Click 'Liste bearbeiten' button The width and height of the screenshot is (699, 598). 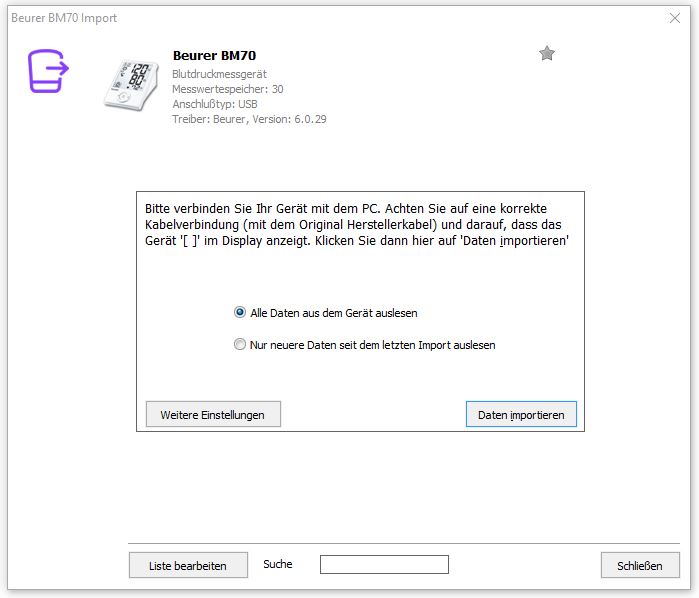tap(188, 565)
